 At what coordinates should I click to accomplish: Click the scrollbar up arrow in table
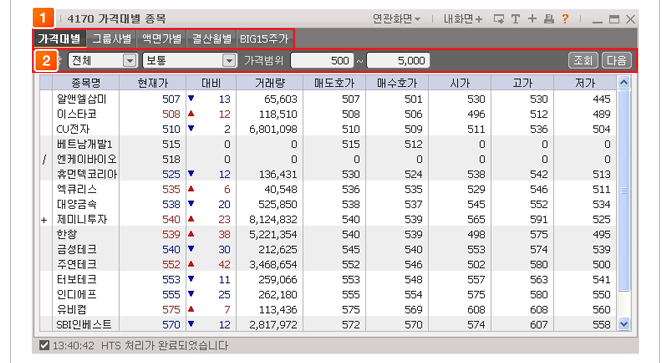coord(624,82)
